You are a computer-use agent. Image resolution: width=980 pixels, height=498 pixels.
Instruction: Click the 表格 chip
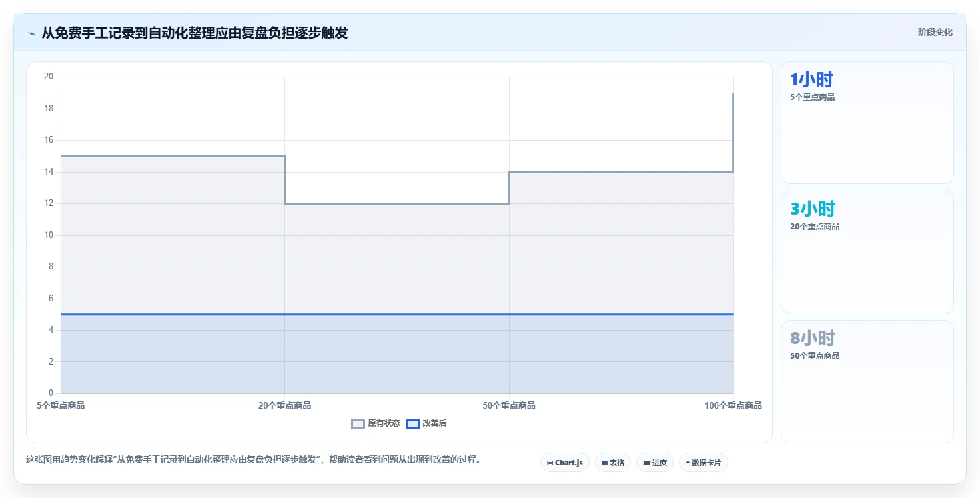[x=612, y=462]
